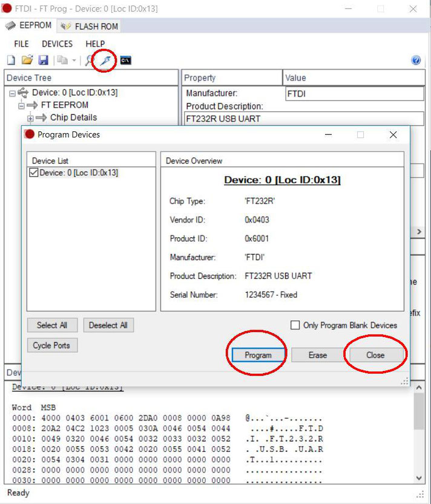431x504 pixels.
Task: Select FT EEPROM tree item
Action: [x=64, y=105]
